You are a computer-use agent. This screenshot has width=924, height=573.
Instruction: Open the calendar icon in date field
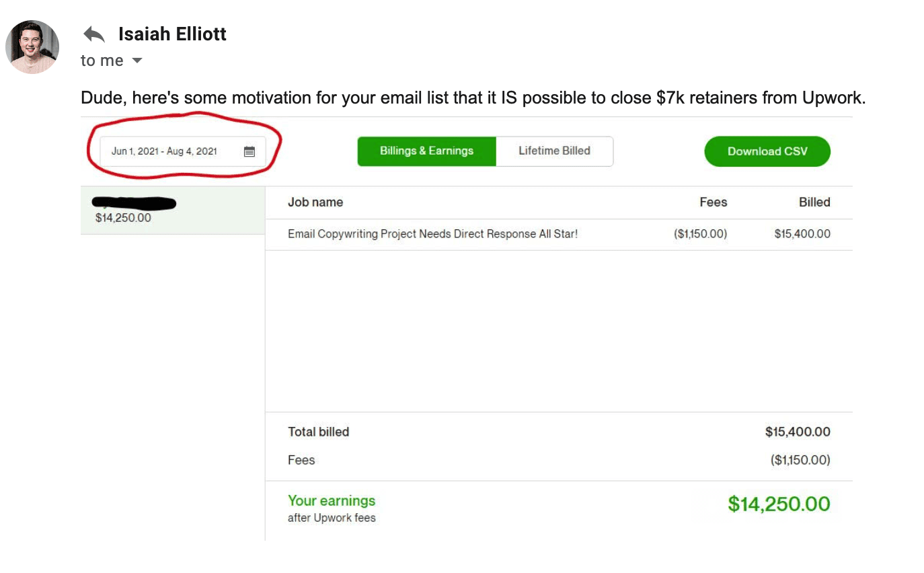pos(249,151)
